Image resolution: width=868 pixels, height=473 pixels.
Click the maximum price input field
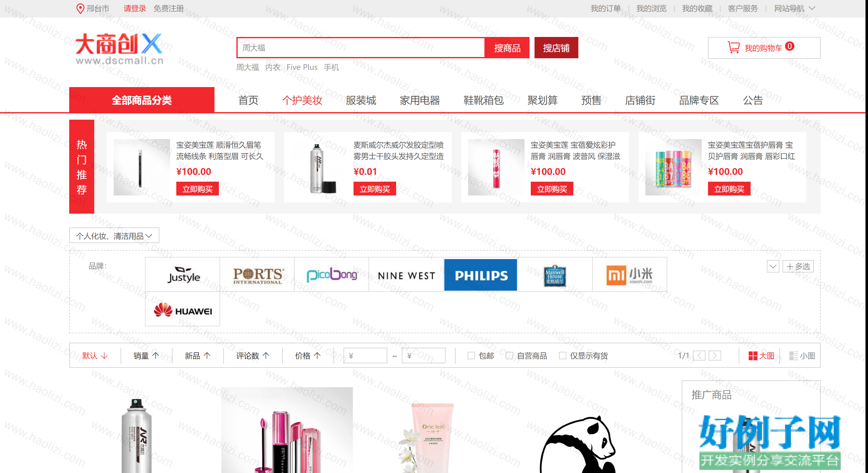click(x=424, y=355)
